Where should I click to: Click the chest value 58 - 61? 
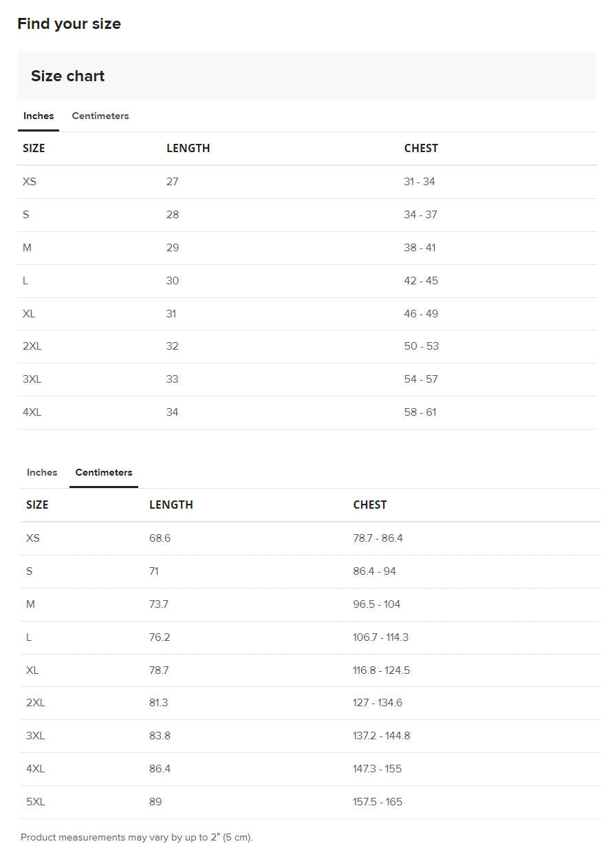[x=420, y=412]
